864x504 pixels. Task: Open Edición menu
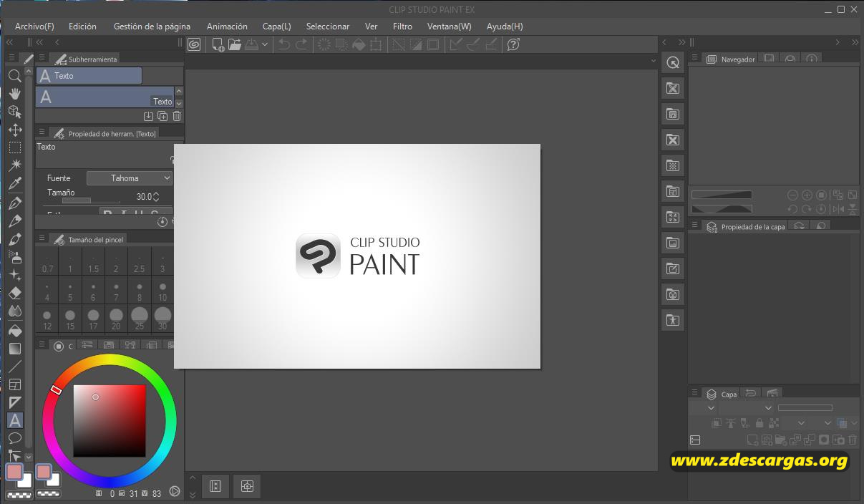click(82, 26)
